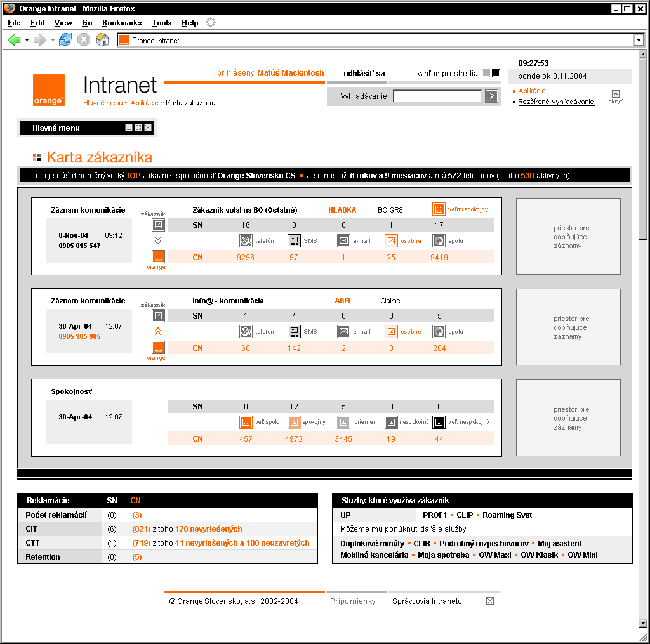This screenshot has height=644, width=650.
Task: Reload the page with the Refresh icon
Action: click(x=65, y=40)
